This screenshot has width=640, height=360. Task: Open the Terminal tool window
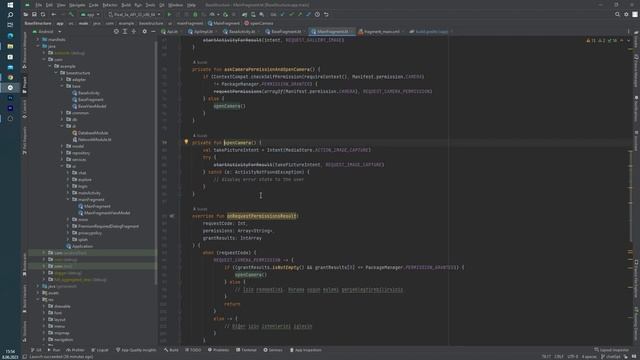[246, 350]
